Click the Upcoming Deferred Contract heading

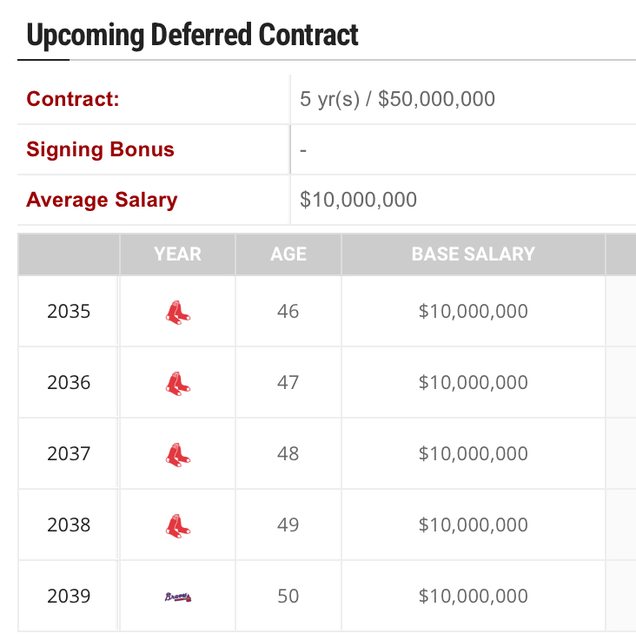click(192, 36)
